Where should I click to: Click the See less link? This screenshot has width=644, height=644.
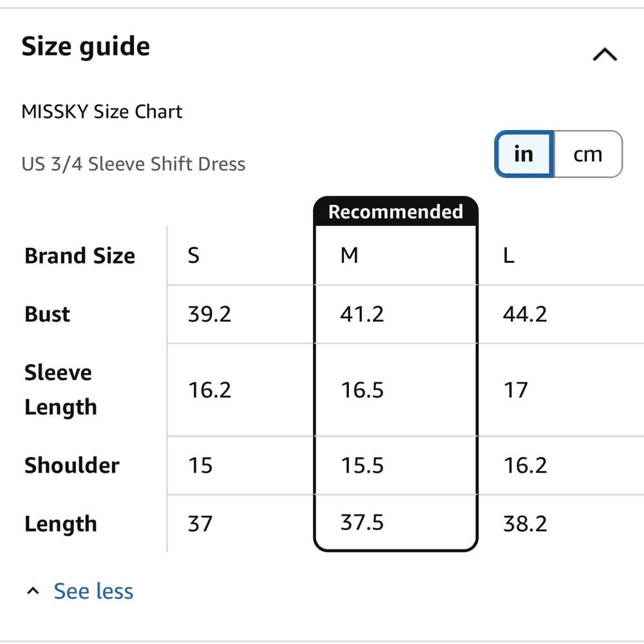click(x=93, y=591)
